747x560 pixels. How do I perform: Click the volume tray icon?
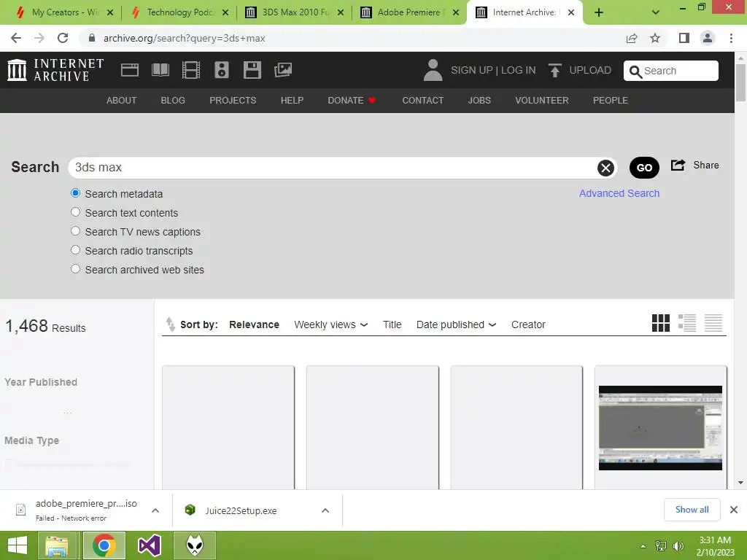tap(678, 546)
